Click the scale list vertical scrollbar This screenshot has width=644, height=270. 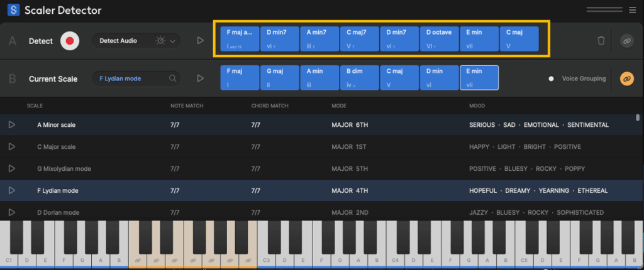coord(638,117)
